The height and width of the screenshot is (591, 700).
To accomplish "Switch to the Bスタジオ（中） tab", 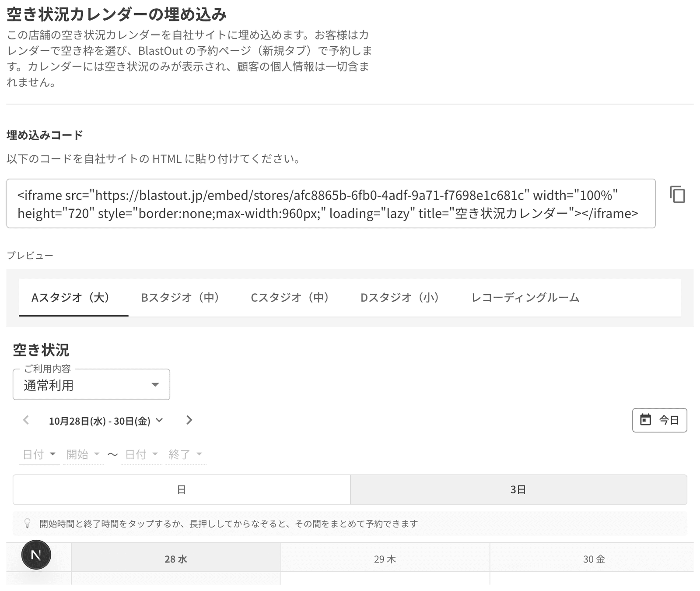I will (183, 298).
